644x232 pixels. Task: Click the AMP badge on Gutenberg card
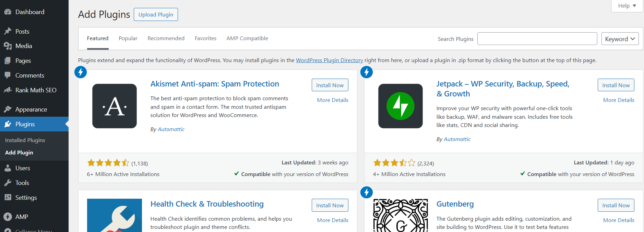click(367, 192)
